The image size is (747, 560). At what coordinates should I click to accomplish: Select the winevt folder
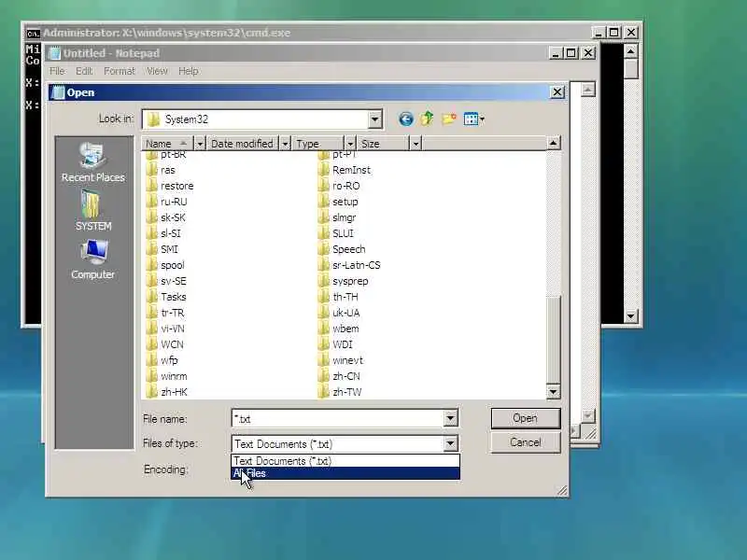(x=340, y=360)
